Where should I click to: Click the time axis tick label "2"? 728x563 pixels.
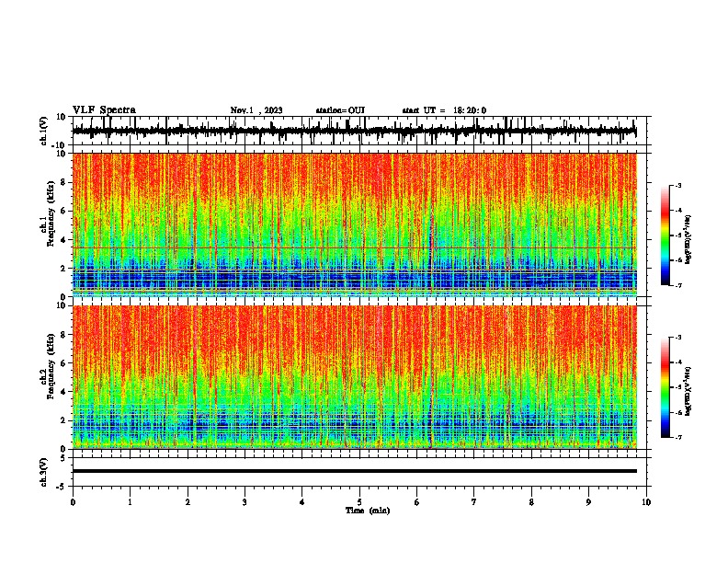pos(188,502)
